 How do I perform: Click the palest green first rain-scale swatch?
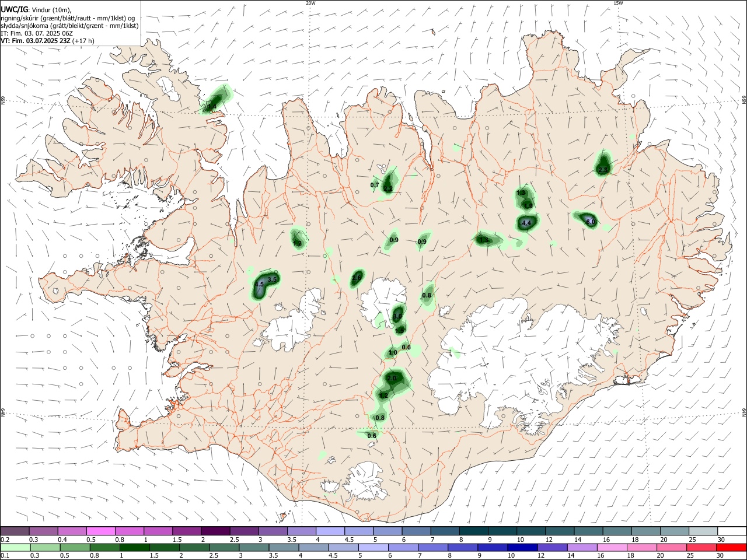point(15,547)
